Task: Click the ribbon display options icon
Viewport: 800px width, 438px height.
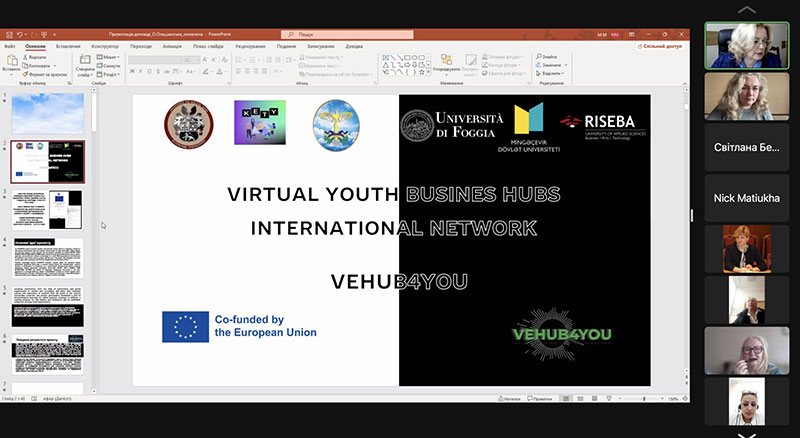Action: pyautogui.click(x=632, y=35)
